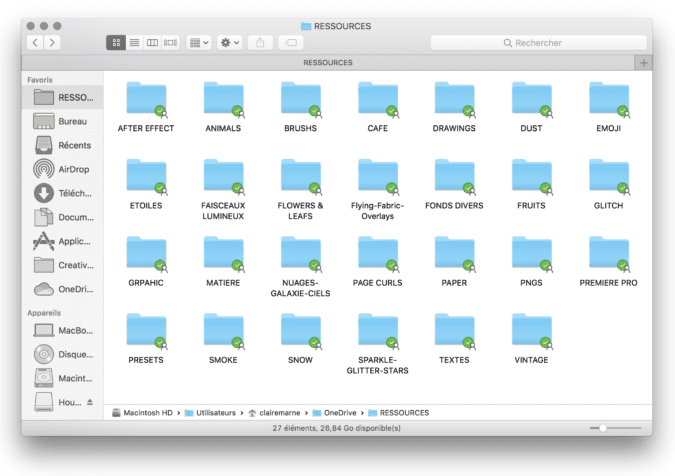
Task: Select MacBook under Appareils
Action: point(63,331)
